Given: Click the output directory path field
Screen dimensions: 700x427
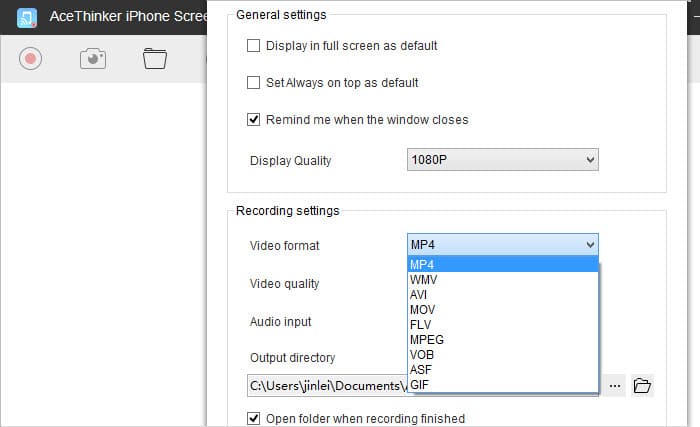Looking at the screenshot, I should click(x=327, y=385).
